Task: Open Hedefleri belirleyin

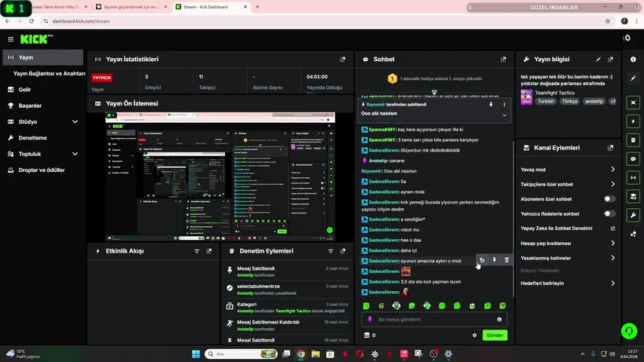Action: click(568, 284)
